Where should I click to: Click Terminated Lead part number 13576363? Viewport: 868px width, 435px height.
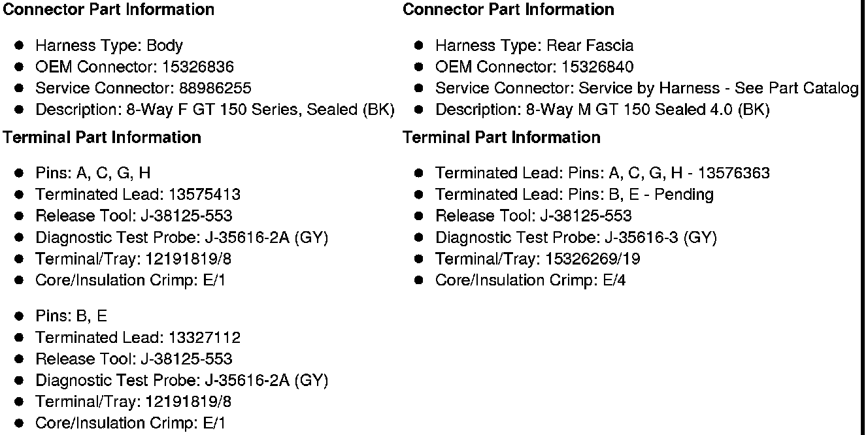coord(733,173)
